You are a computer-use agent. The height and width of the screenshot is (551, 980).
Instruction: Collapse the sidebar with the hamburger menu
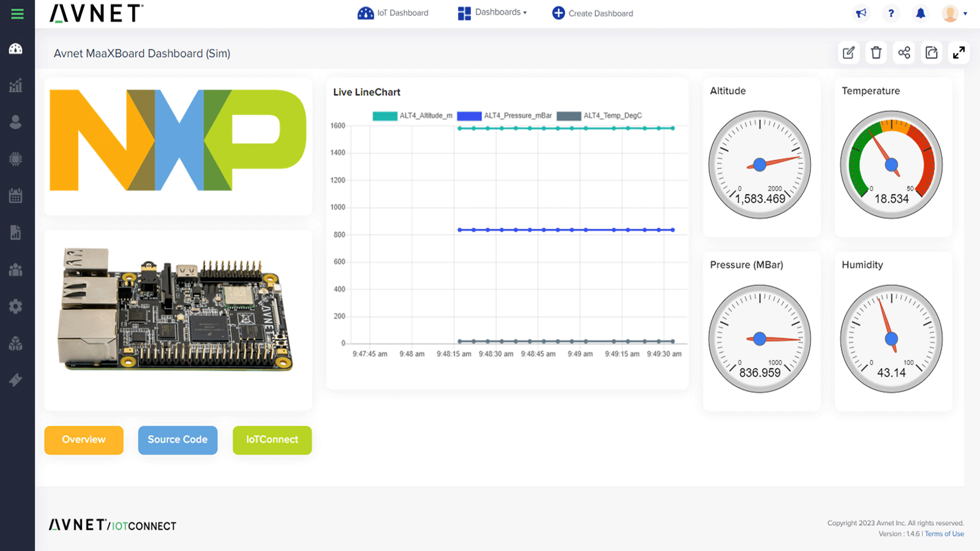point(17,13)
